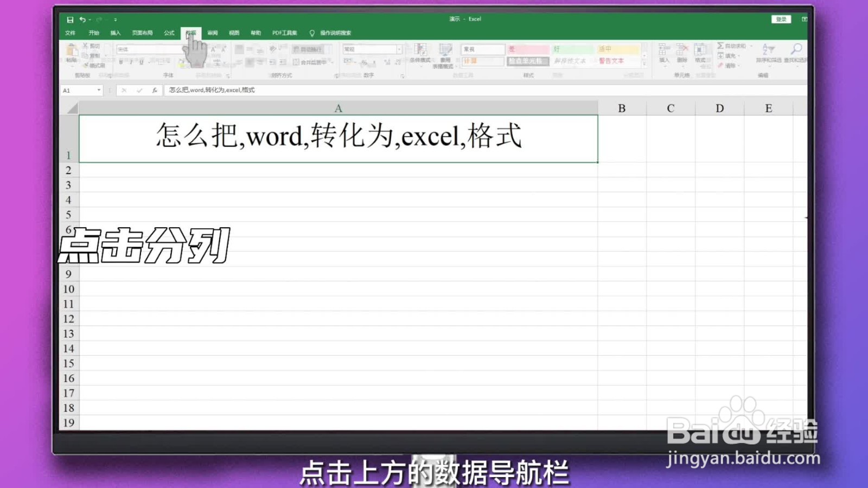Viewport: 868px width, 488px height.
Task: Switch to the Data (数据) tab
Action: 191,33
